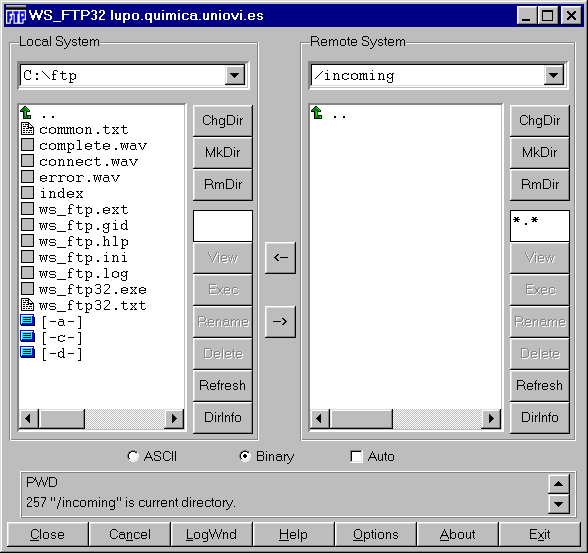The image size is (588, 553).
Task: Open the local C:\ftp directory dropdown
Action: coord(235,75)
